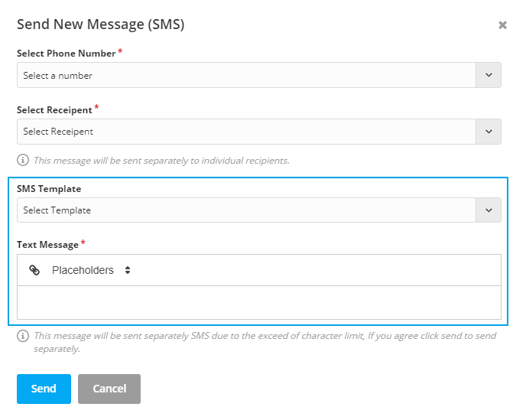Click the Send New Message (SMS) title
This screenshot has height=420, width=513.
coord(101,24)
